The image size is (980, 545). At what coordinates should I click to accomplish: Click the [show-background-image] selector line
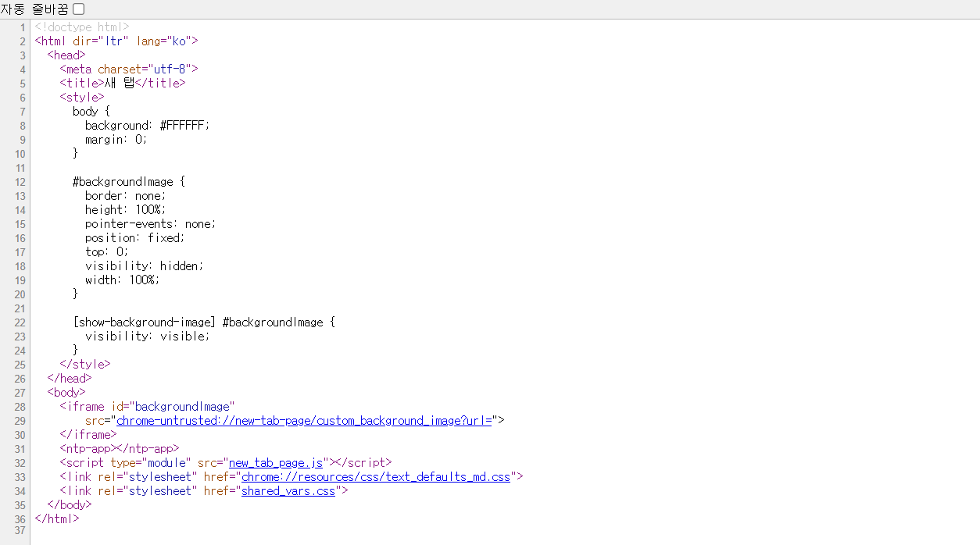[x=204, y=322]
